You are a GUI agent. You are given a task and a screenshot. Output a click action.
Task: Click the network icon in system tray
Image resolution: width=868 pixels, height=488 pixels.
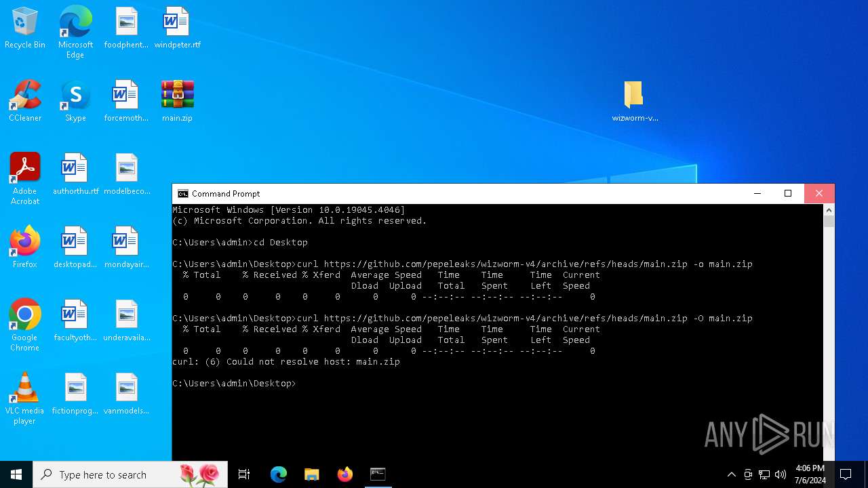pyautogui.click(x=764, y=474)
